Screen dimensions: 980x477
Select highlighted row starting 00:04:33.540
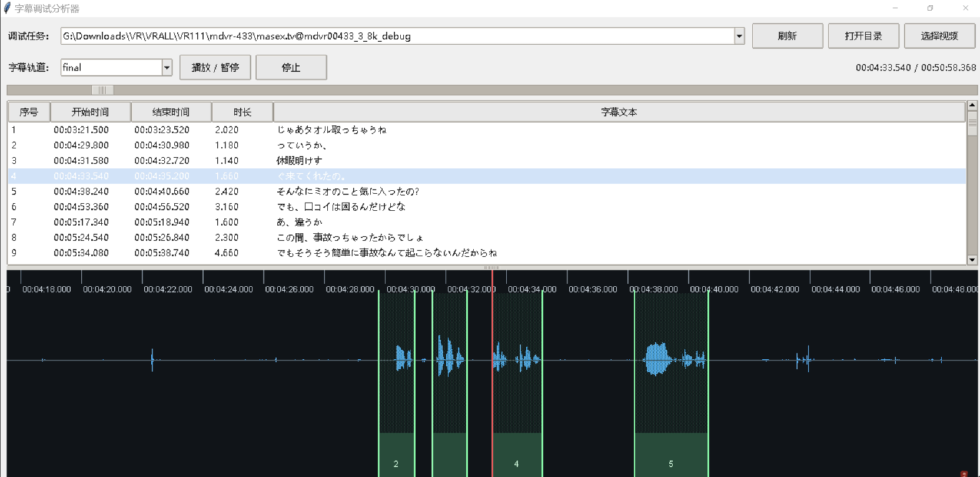pos(487,176)
